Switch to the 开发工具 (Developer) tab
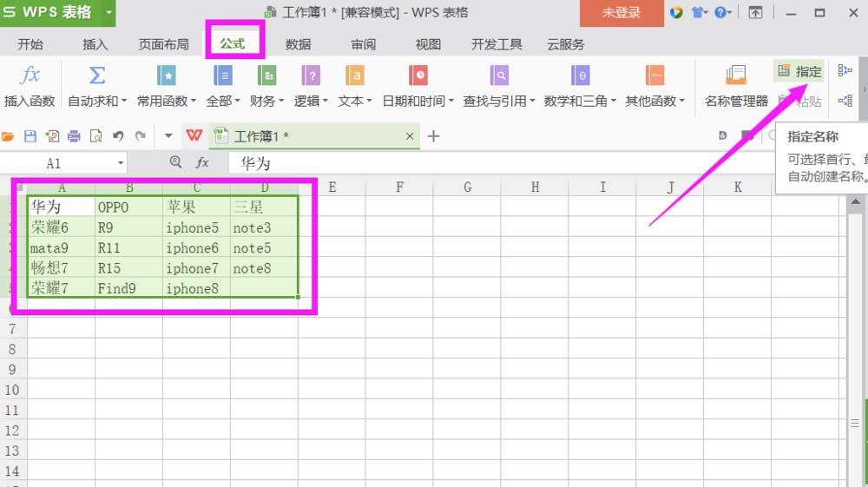 coord(496,44)
